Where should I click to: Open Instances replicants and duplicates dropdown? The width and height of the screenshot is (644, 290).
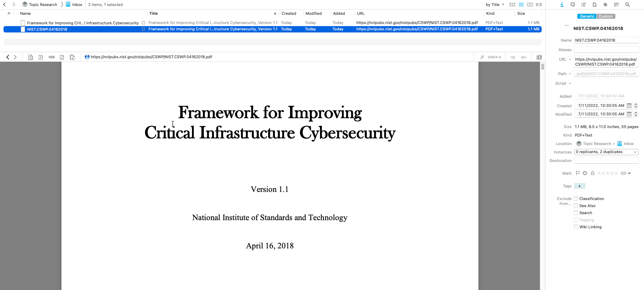606,152
